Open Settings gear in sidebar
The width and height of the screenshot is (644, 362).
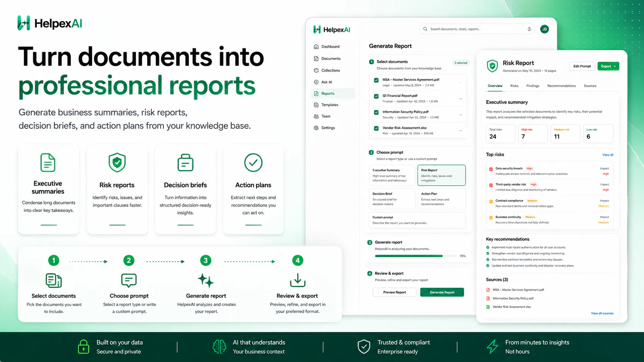click(316, 128)
